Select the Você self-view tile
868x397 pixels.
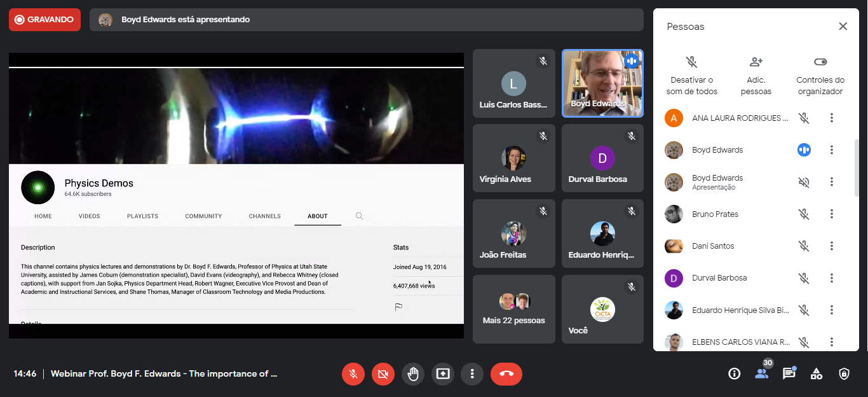(602, 309)
